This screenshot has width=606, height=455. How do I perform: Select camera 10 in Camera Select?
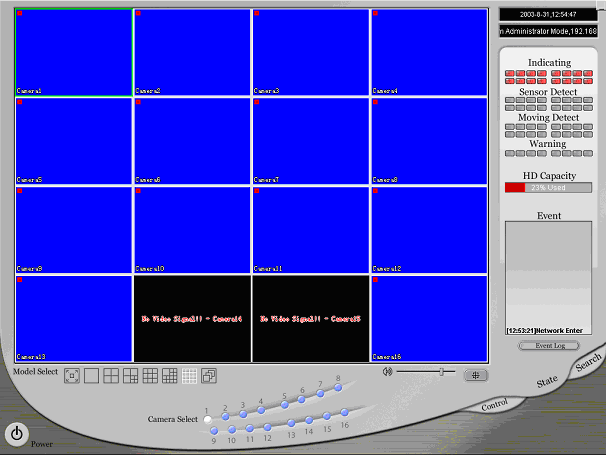[232, 429]
